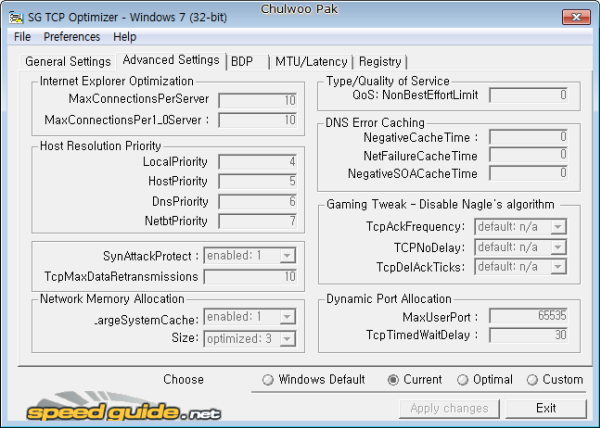Click the DnsPriority input field

258,202
